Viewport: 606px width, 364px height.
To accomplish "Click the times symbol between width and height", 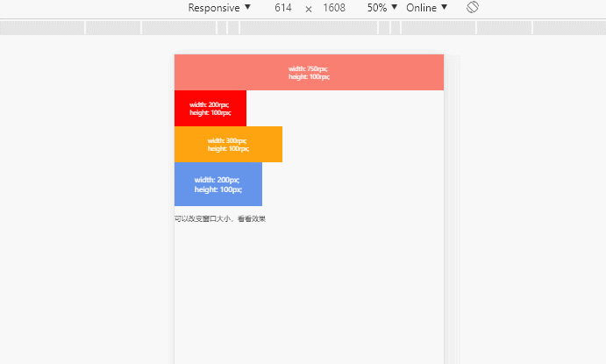I will click(309, 10).
